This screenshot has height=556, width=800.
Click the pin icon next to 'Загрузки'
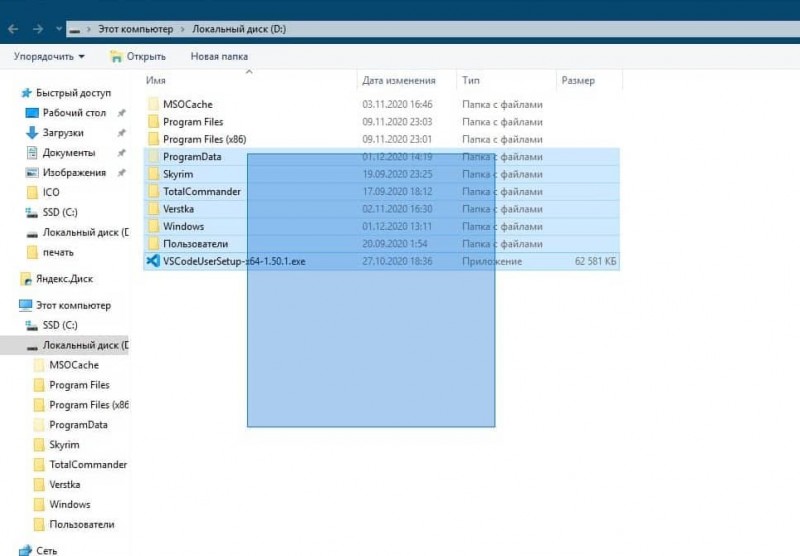[121, 133]
